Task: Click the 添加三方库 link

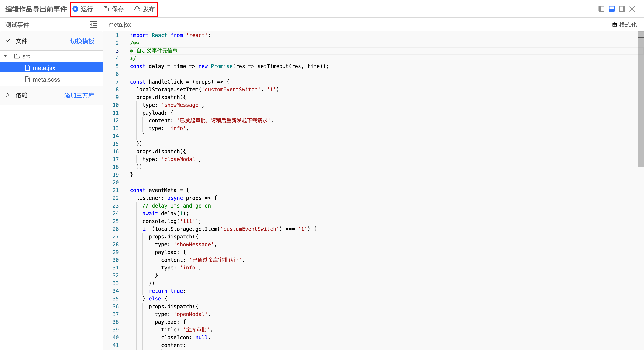Action: [79, 95]
